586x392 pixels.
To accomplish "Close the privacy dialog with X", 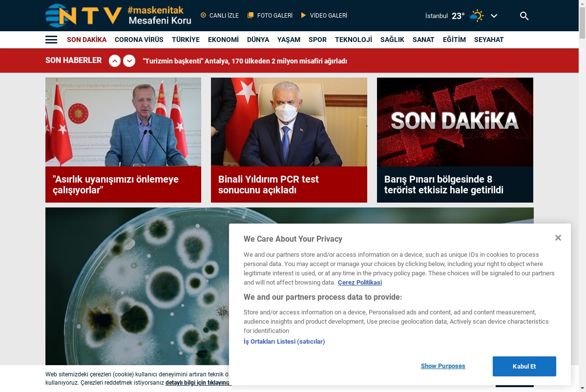I will click(558, 238).
